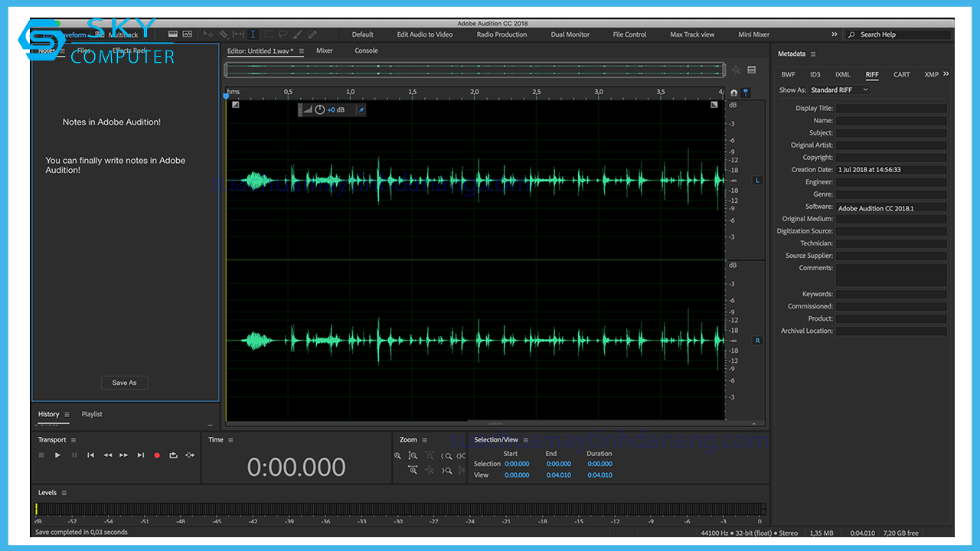Open the Mixer tab
Viewport: 980px width, 551px height.
[325, 51]
